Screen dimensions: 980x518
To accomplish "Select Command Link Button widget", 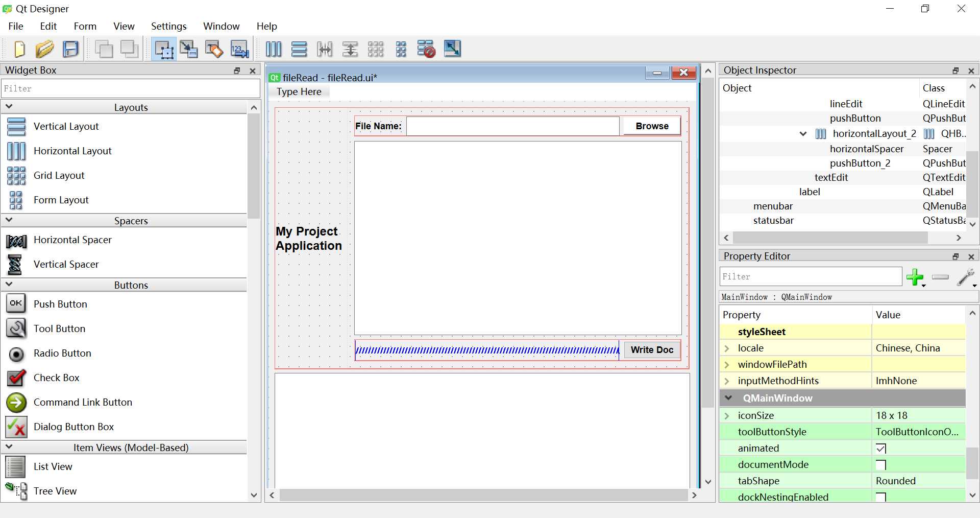I will [83, 402].
